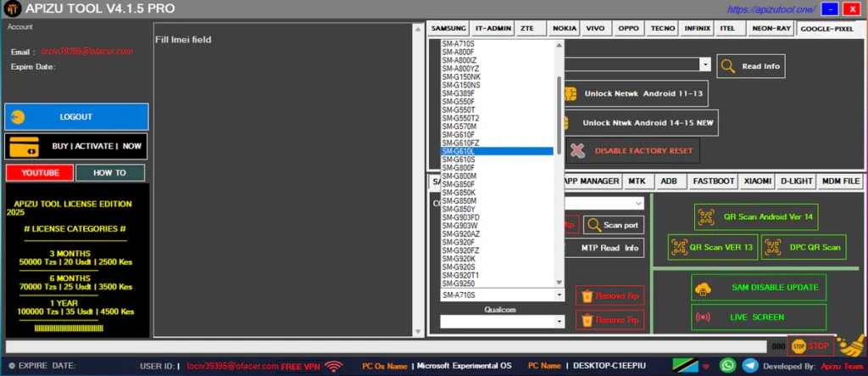Viewport: 868px width, 376px height.
Task: Click the Fill Imei field log text
Action: click(183, 39)
